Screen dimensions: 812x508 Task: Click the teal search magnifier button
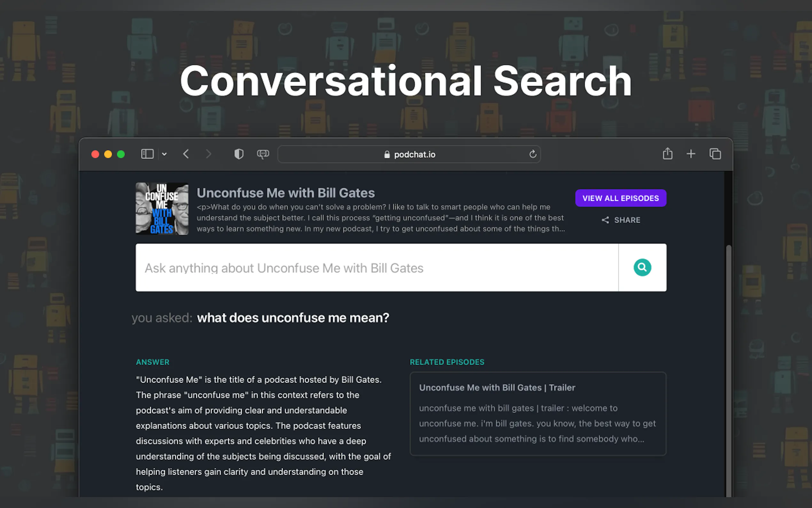pos(642,267)
